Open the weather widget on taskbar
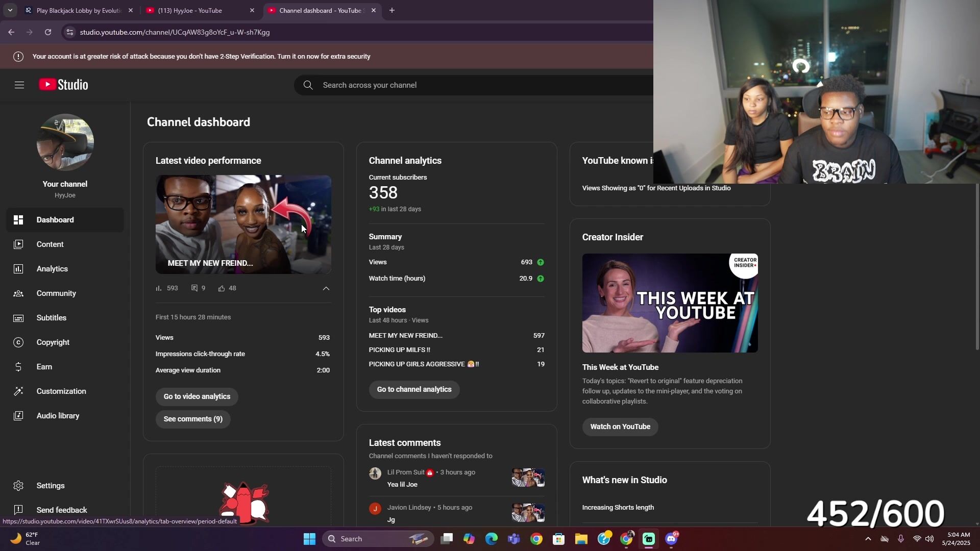This screenshot has width=980, height=551. pos(26,539)
